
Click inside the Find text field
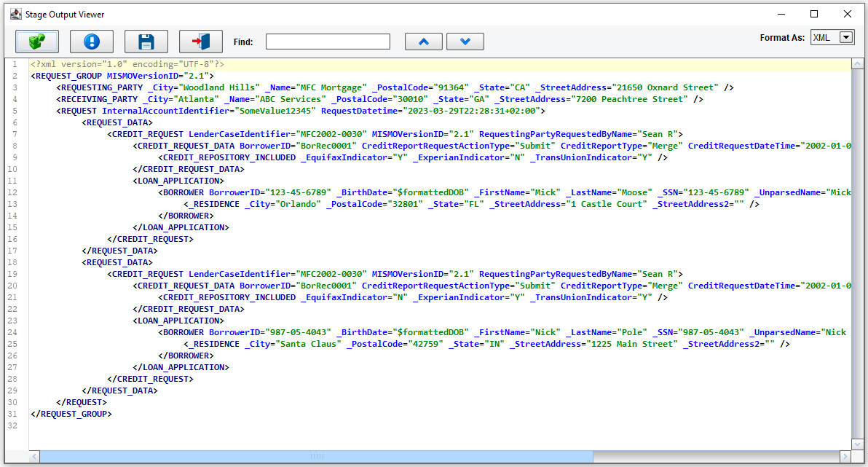coord(328,42)
